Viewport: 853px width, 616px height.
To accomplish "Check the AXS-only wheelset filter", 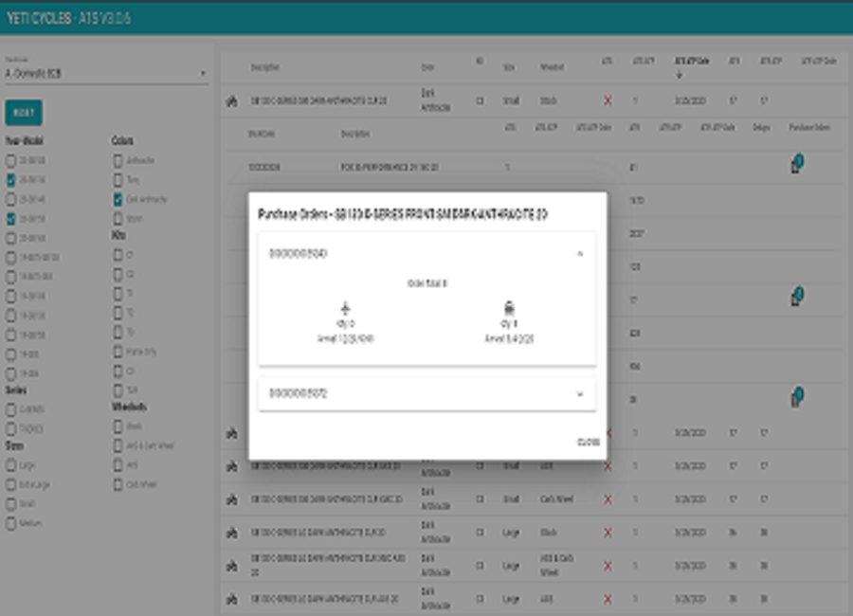I will point(118,465).
